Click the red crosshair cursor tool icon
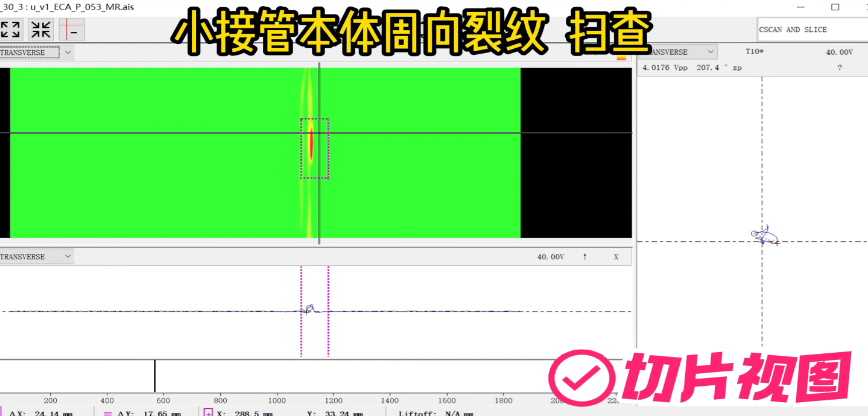Viewport: 868px width, 416px height. tap(72, 30)
